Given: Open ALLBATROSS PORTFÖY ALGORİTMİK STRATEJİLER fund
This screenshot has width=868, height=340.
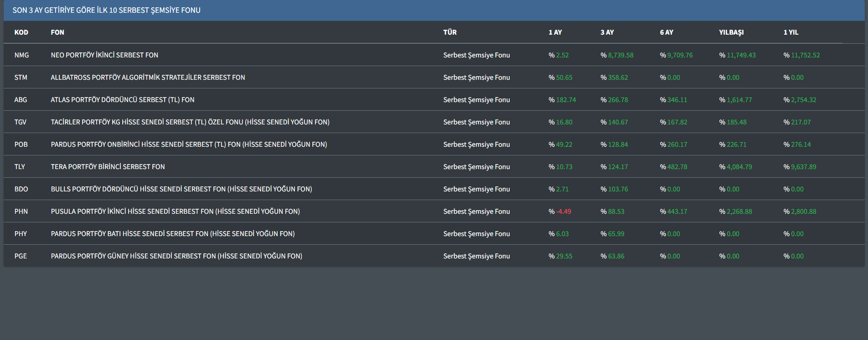Looking at the screenshot, I should [148, 77].
